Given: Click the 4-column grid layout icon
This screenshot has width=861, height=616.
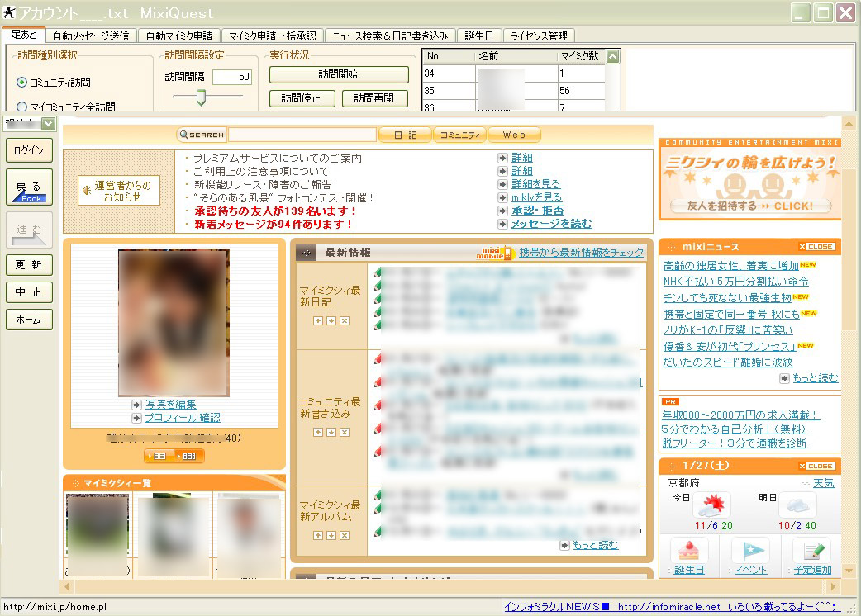Looking at the screenshot, I should tap(189, 456).
